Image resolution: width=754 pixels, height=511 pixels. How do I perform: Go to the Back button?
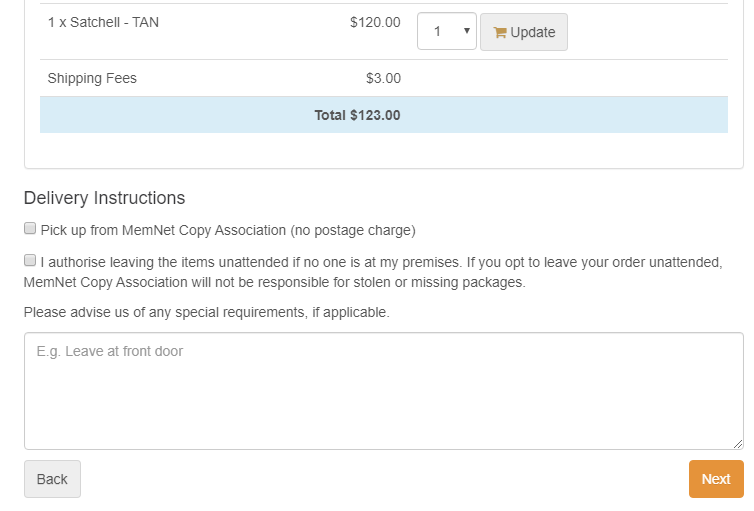52,479
